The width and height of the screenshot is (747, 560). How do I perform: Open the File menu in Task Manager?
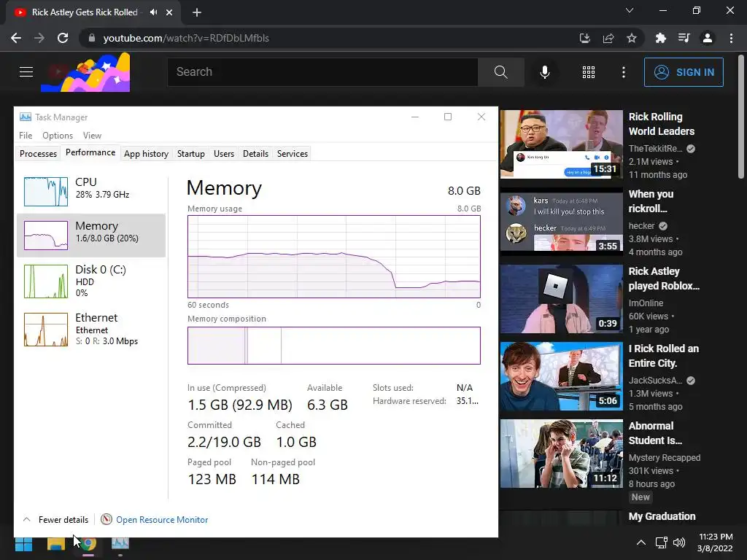pos(26,136)
